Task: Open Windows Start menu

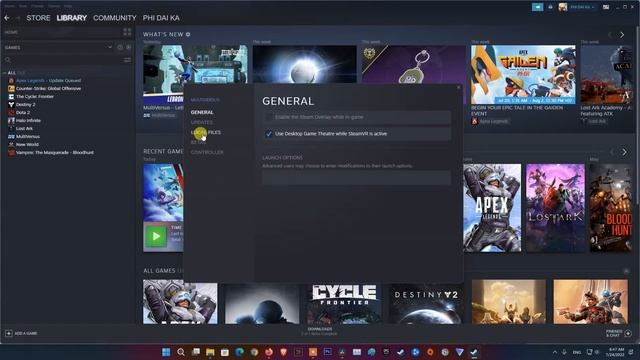Action: [x=166, y=352]
